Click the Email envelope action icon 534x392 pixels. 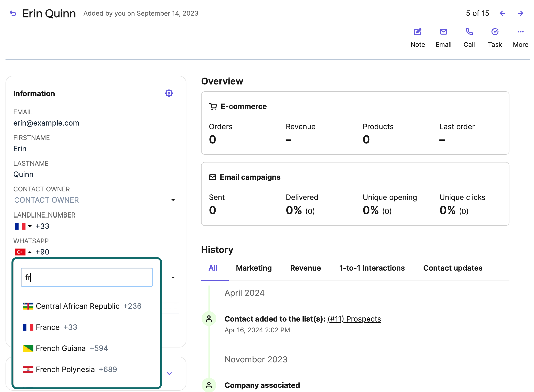point(443,32)
